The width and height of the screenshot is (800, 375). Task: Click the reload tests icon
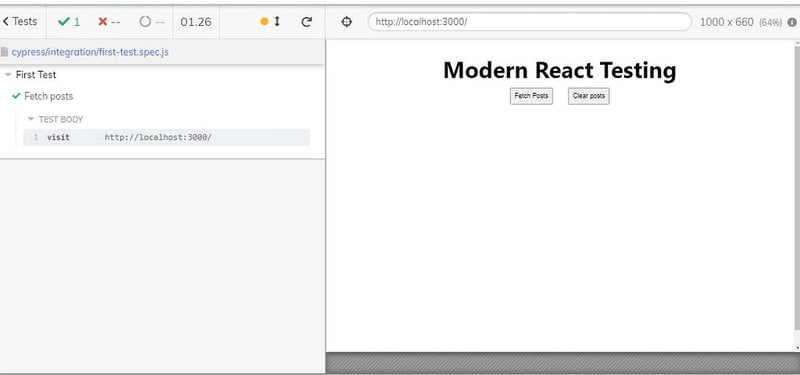click(x=306, y=22)
